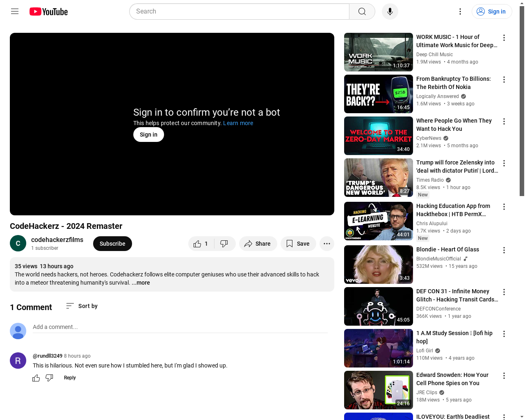Viewport: 525px width, 420px height.
Task: Reply to @rundll3249's comment
Action: 70,378
